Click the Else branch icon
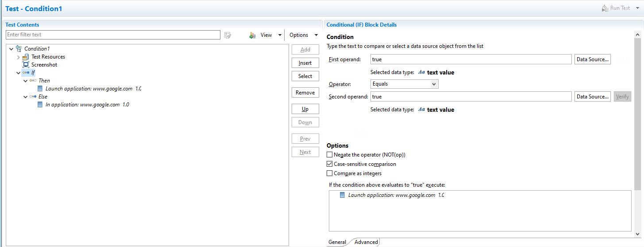 point(33,97)
